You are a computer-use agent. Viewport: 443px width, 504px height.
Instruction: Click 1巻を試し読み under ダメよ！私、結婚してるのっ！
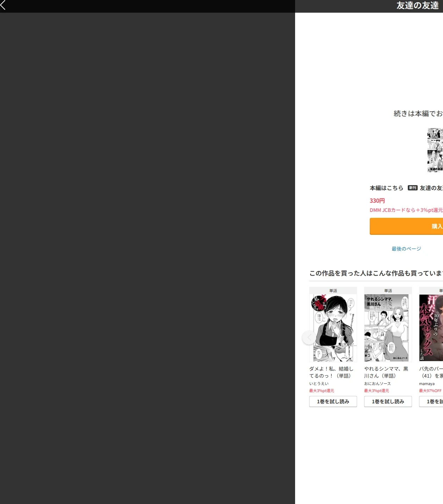click(333, 402)
